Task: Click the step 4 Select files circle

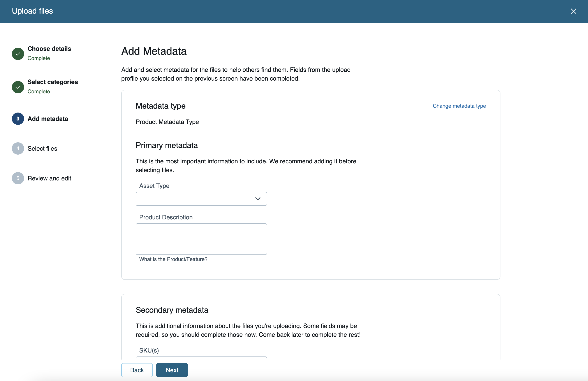Action: [x=18, y=148]
